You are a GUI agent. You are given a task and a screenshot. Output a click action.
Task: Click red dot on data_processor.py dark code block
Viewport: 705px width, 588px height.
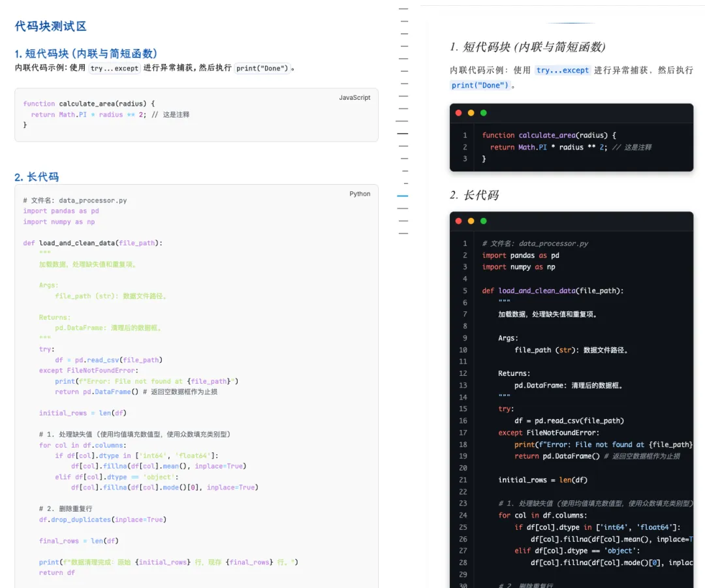[x=459, y=221]
